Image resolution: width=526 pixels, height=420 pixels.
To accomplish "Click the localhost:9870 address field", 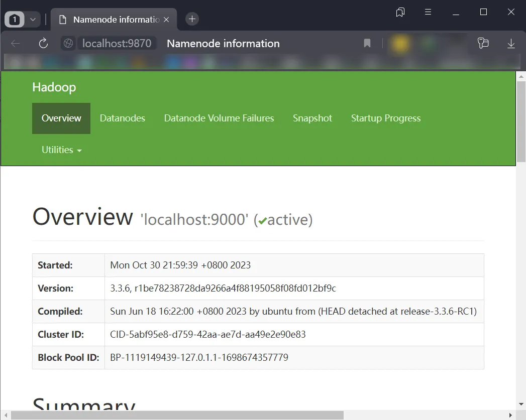I will click(117, 43).
